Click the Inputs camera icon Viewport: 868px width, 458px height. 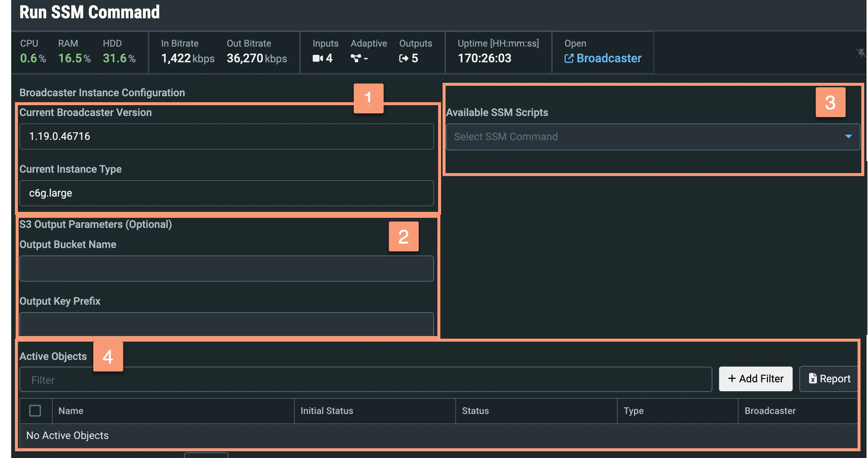pyautogui.click(x=318, y=58)
